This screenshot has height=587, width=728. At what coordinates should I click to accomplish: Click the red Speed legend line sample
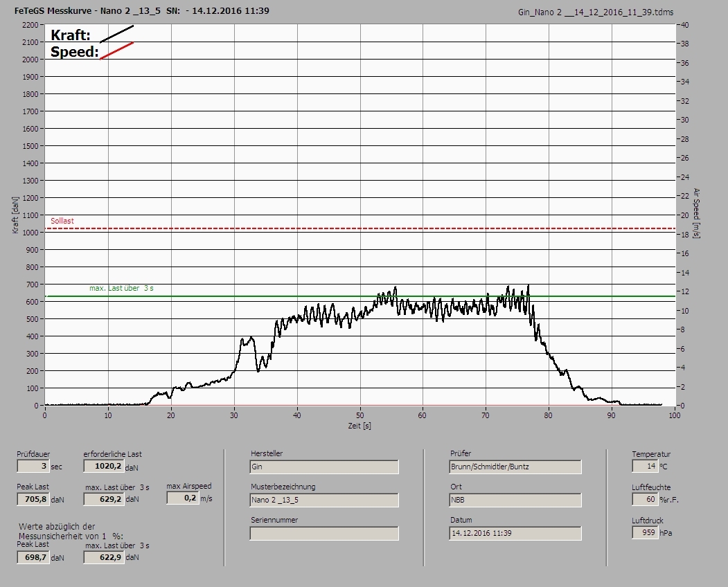coord(116,51)
